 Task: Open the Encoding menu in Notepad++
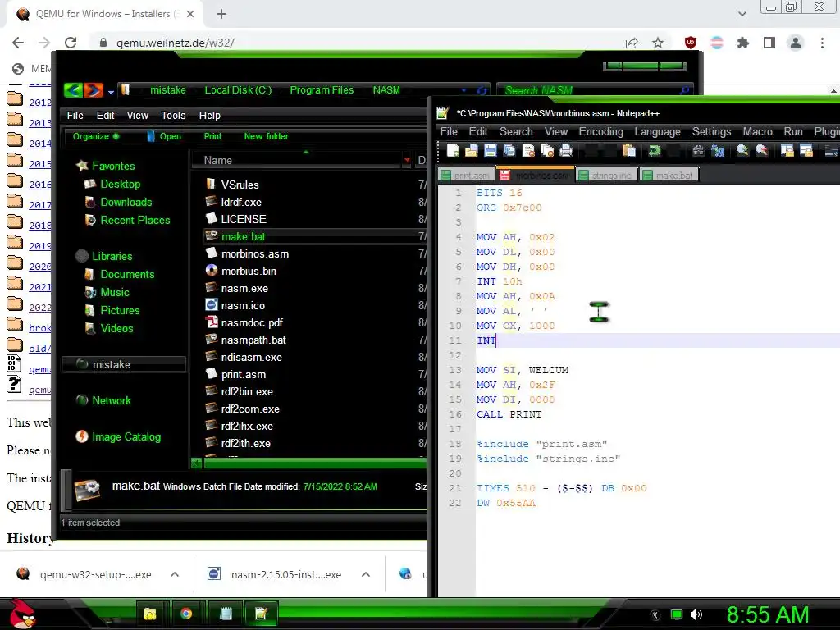[600, 131]
